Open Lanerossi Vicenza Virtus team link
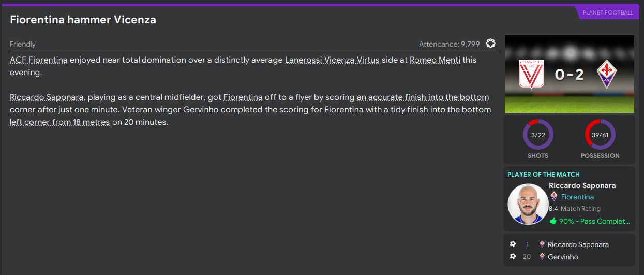The width and height of the screenshot is (644, 275). 332,60
